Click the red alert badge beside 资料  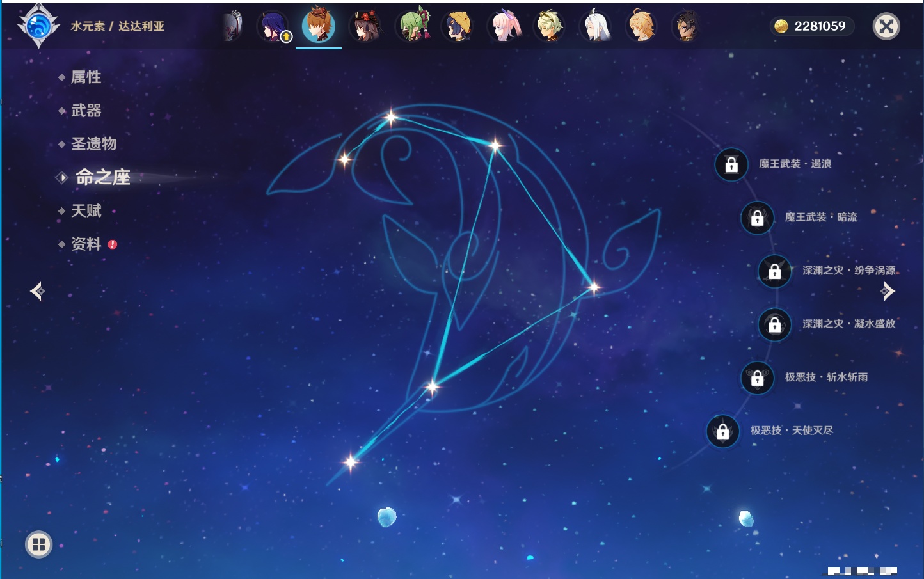point(113,244)
